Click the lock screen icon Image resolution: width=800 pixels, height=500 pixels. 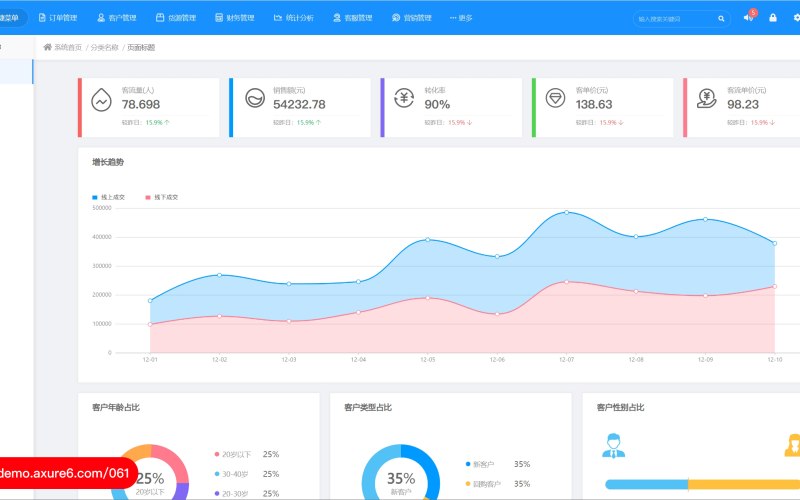pos(773,18)
